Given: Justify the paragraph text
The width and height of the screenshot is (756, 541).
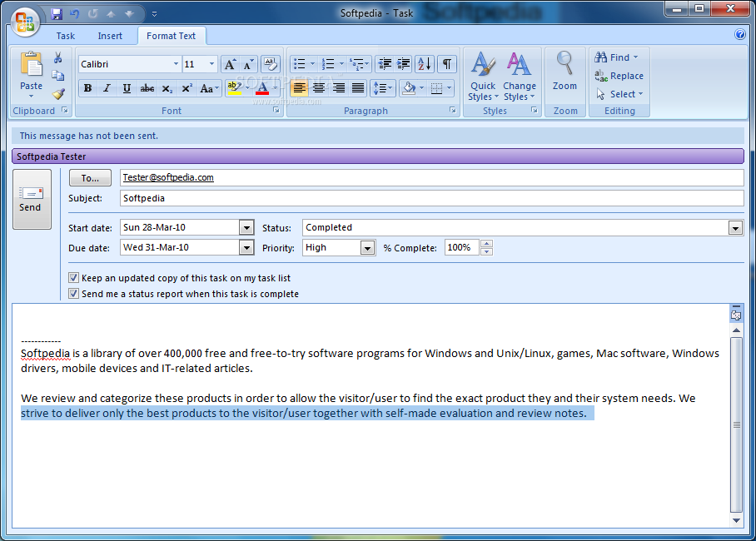Looking at the screenshot, I should (358, 88).
